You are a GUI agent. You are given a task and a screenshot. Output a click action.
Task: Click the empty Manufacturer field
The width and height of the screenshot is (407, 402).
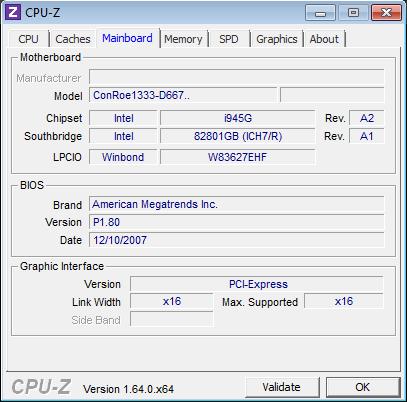237,77
